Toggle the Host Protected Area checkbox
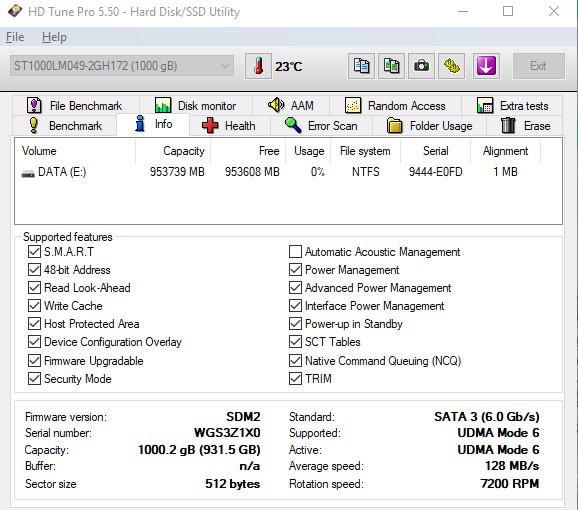This screenshot has width=578, height=510. tap(34, 324)
